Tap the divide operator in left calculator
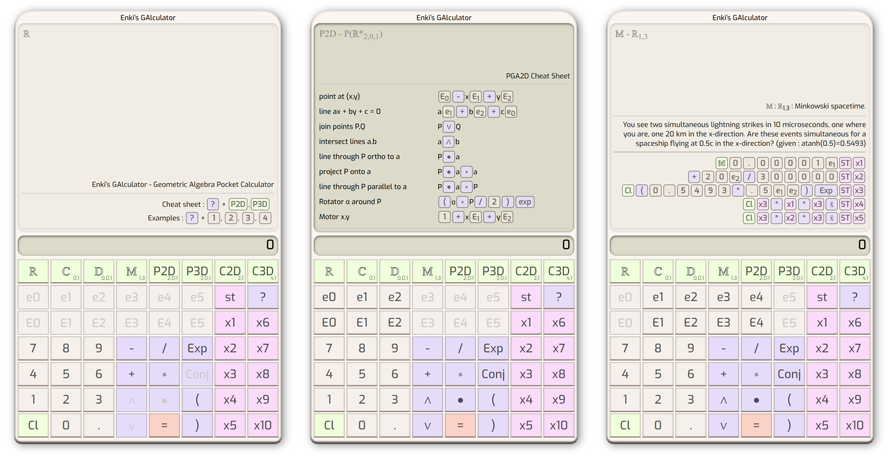 click(164, 349)
